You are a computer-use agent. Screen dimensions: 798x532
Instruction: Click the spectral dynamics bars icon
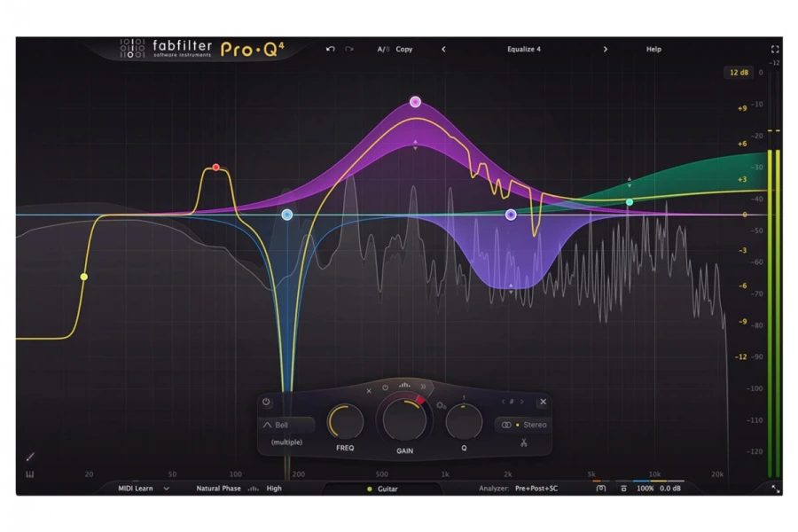(x=404, y=386)
